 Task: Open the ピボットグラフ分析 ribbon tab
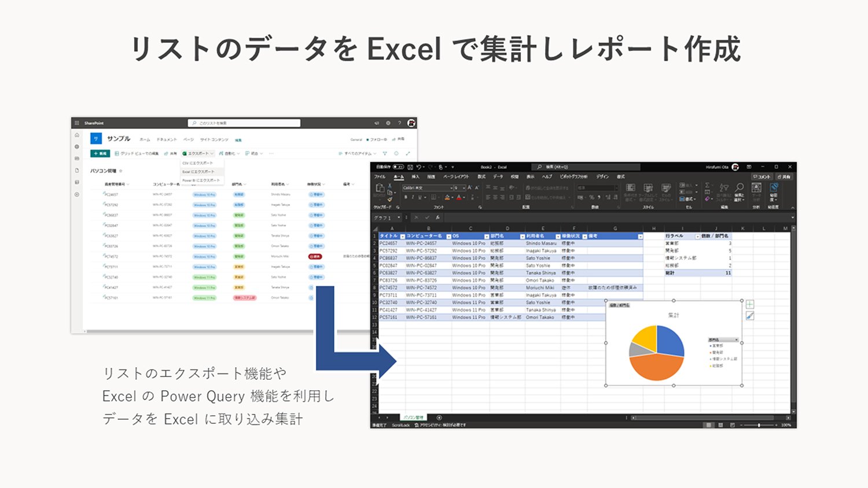(x=574, y=176)
